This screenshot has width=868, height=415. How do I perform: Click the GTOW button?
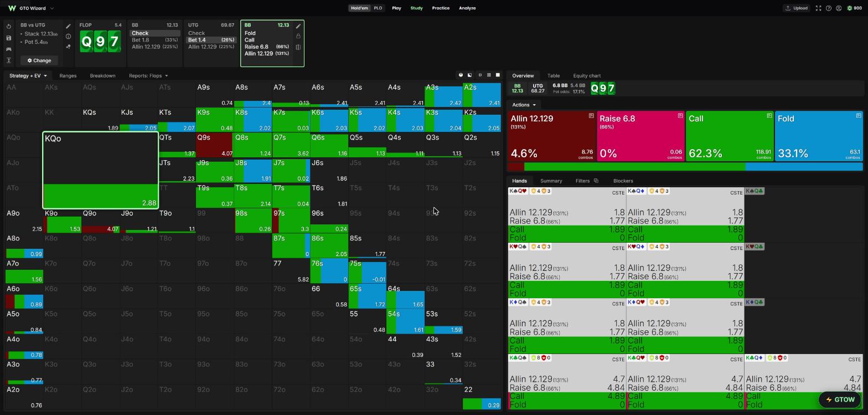tap(840, 399)
